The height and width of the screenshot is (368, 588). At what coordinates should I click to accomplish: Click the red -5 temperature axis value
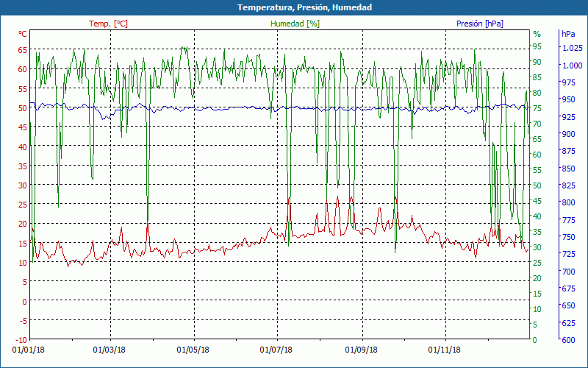point(24,321)
